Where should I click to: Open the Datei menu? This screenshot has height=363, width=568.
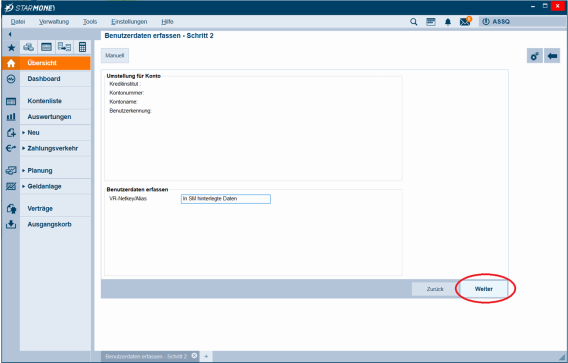click(x=18, y=22)
